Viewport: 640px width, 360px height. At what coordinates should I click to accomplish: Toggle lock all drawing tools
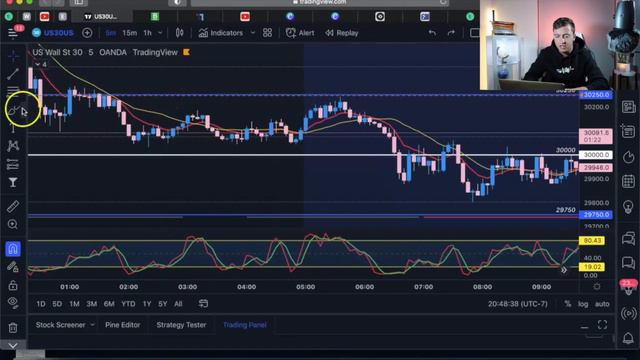[x=13, y=285]
